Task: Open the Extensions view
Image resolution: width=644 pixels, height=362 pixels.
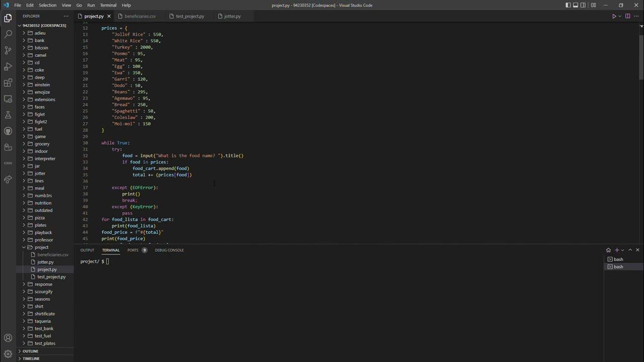Action: pyautogui.click(x=8, y=82)
